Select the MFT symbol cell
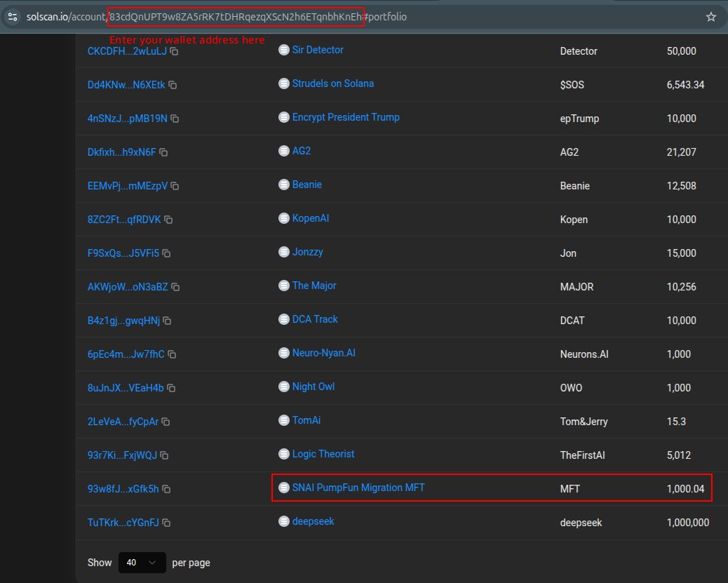Viewport: 728px width, 583px height. (x=569, y=489)
